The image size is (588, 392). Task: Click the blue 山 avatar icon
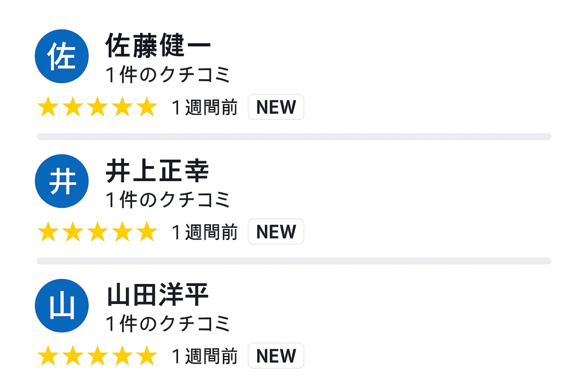click(x=61, y=305)
